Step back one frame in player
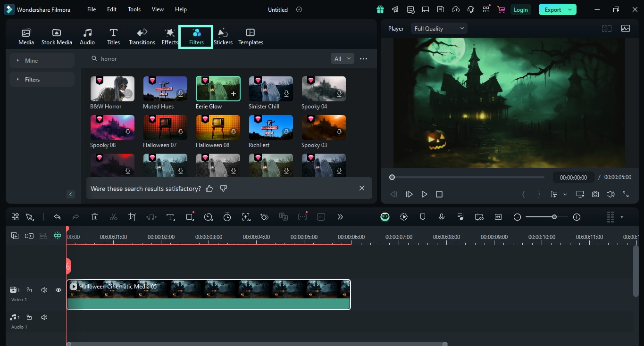The width and height of the screenshot is (644, 346). pos(393,194)
